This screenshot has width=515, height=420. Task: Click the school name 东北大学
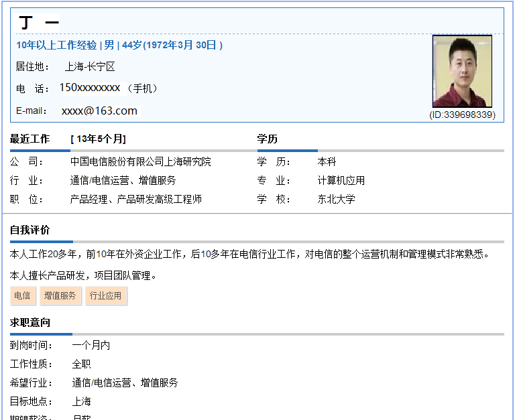coord(336,199)
